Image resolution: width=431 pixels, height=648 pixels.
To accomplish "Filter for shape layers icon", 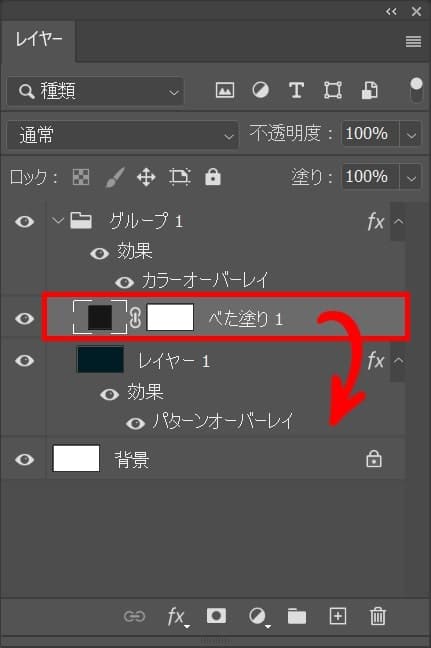I will 333,90.
